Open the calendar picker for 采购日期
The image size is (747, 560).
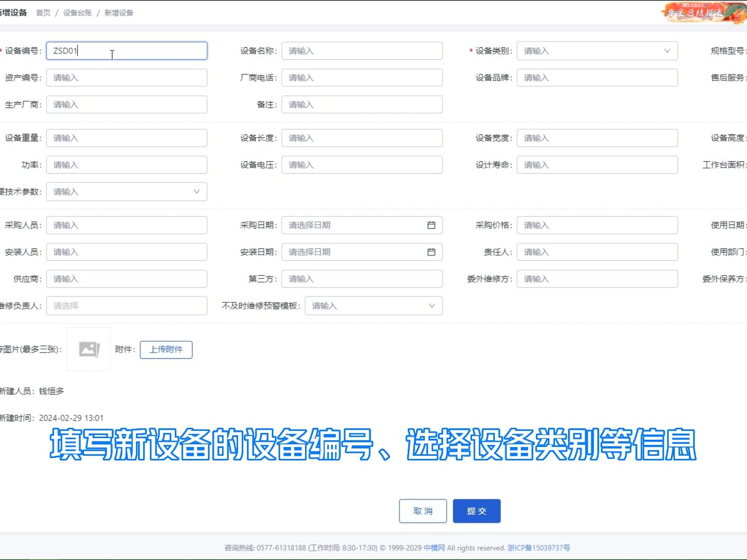point(431,225)
